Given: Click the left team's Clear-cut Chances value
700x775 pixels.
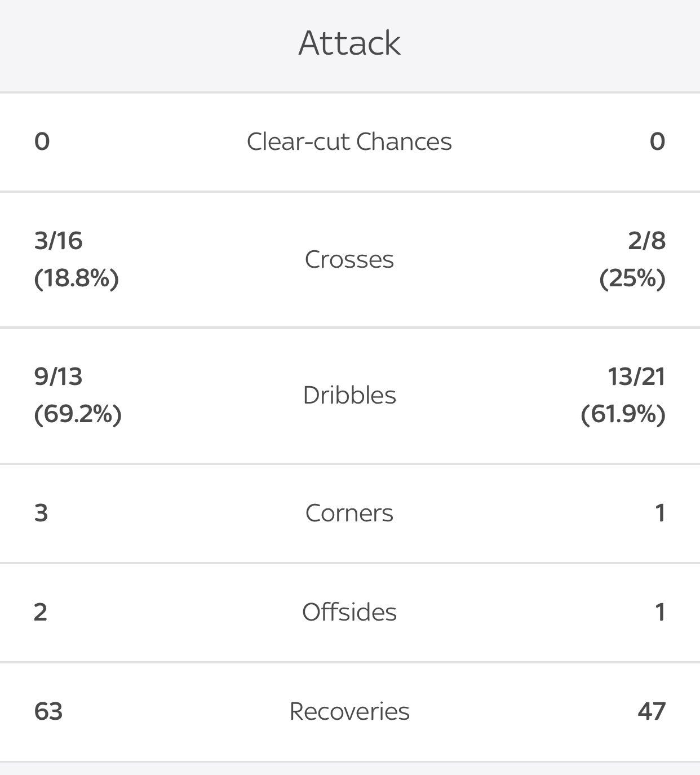Looking at the screenshot, I should (x=42, y=141).
